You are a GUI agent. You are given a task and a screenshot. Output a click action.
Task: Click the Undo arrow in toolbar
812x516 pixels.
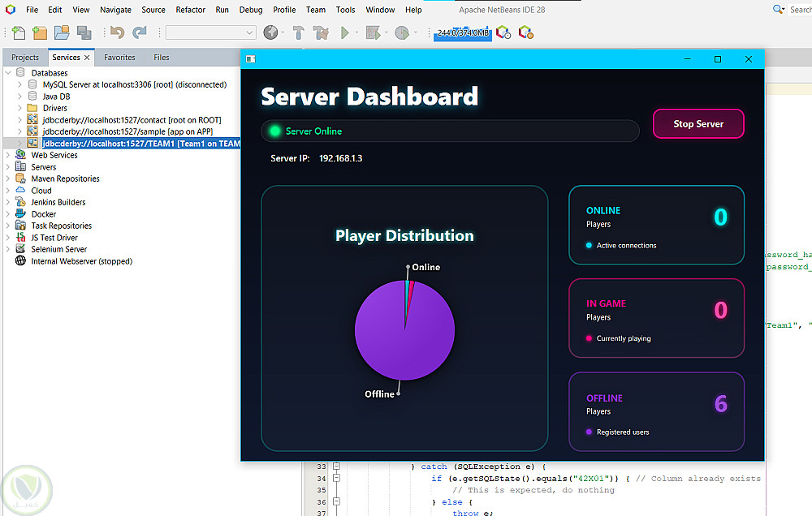[118, 32]
